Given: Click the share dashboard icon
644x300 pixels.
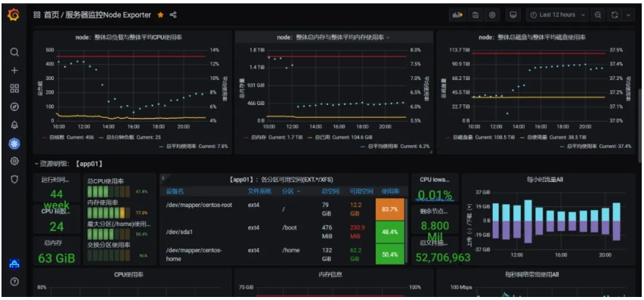Looking at the screenshot, I should point(173,15).
